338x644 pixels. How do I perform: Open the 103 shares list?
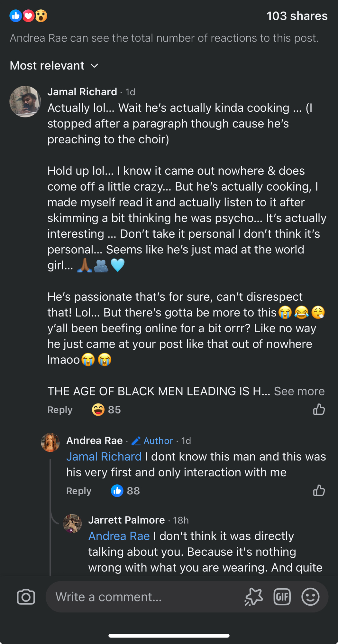point(297,16)
